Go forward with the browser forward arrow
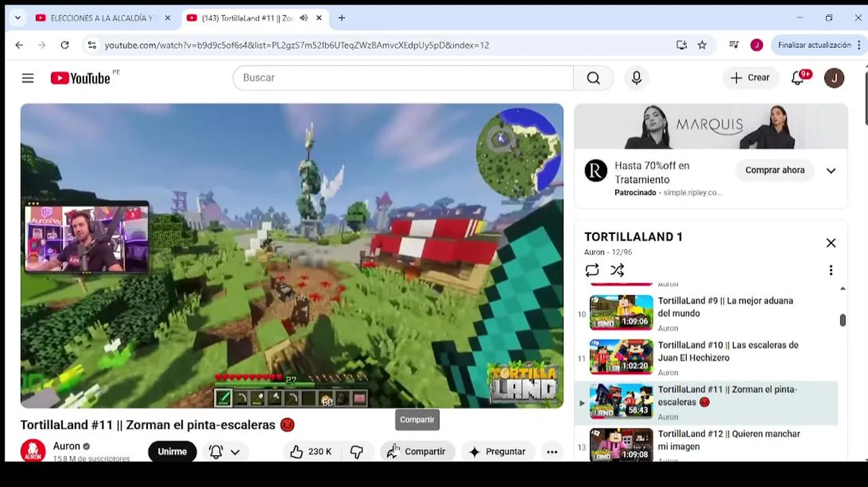The height and width of the screenshot is (487, 868). 42,45
